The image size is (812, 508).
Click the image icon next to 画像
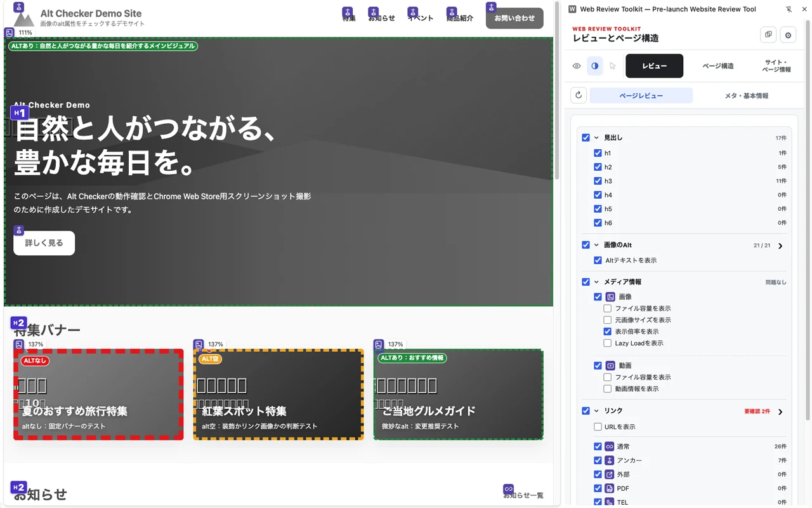[610, 297]
